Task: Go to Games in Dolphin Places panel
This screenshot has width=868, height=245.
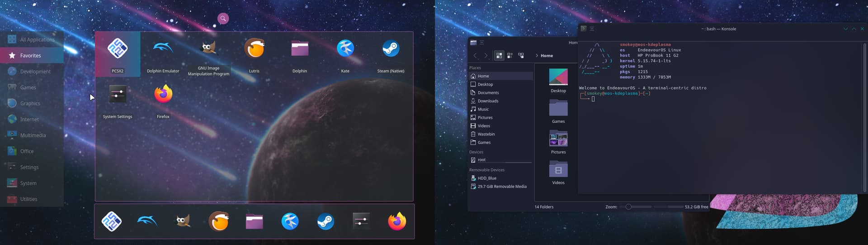Action: (x=500, y=142)
